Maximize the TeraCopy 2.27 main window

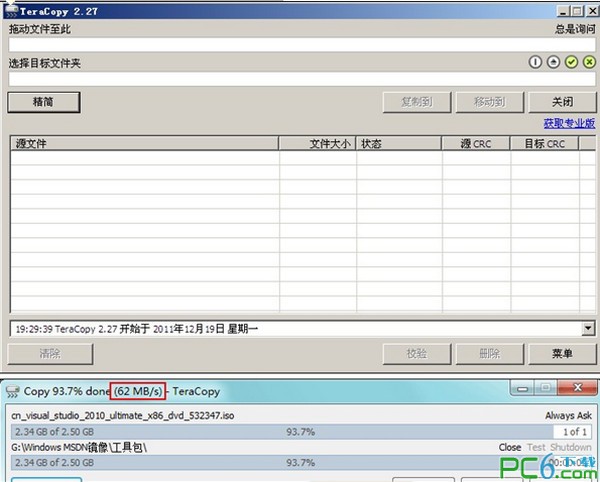tap(577, 11)
